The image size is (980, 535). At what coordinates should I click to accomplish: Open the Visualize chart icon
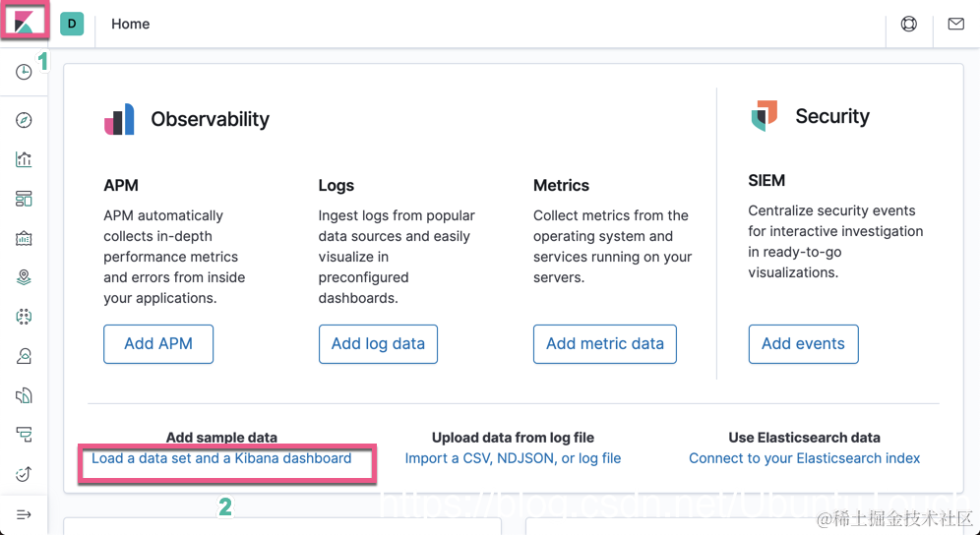(24, 159)
